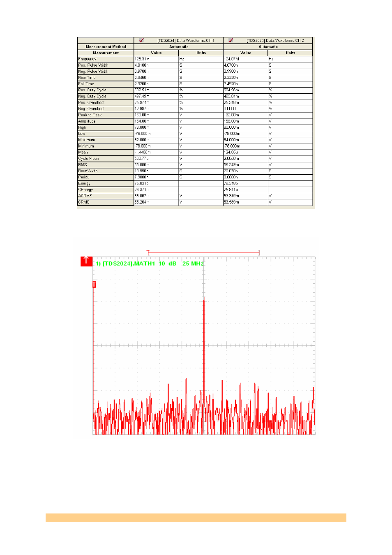Select the Neg. Duty Cycle row label
392x555 pixels.
pyautogui.click(x=106, y=96)
